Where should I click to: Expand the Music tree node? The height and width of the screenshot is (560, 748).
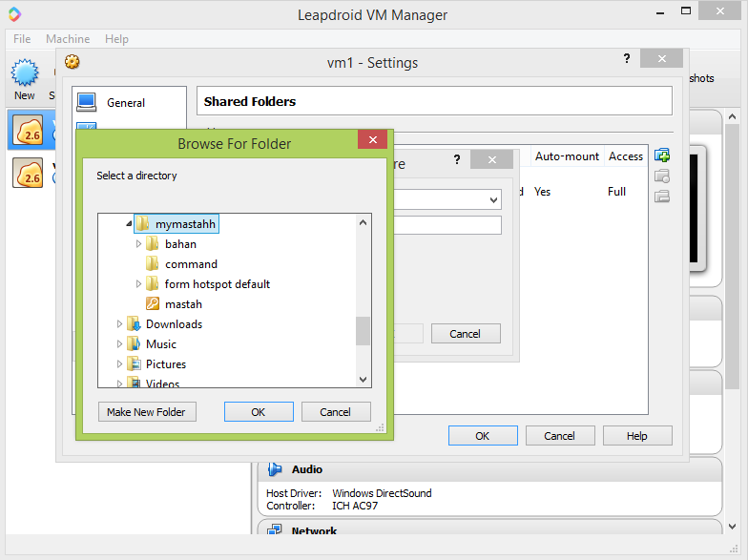pyautogui.click(x=119, y=343)
